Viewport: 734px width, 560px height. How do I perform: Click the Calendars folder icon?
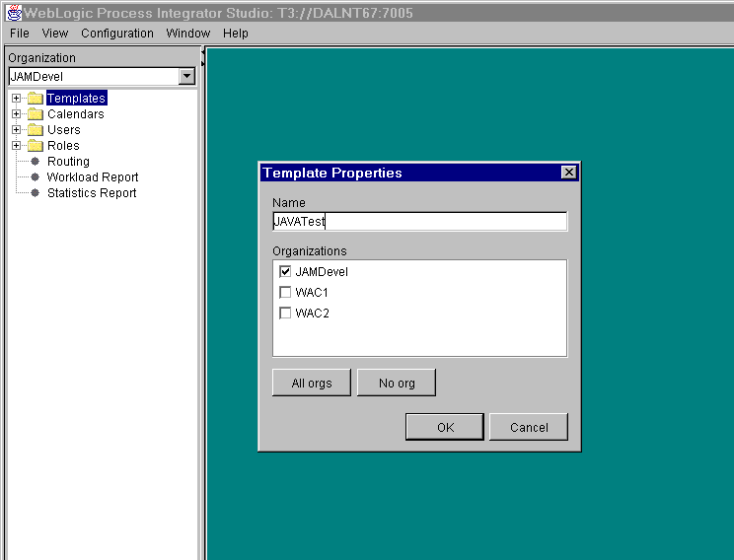(x=36, y=114)
